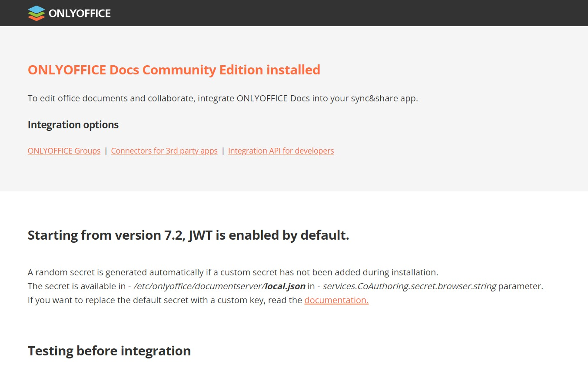
Task: Open Integration API for developers link
Action: [281, 151]
